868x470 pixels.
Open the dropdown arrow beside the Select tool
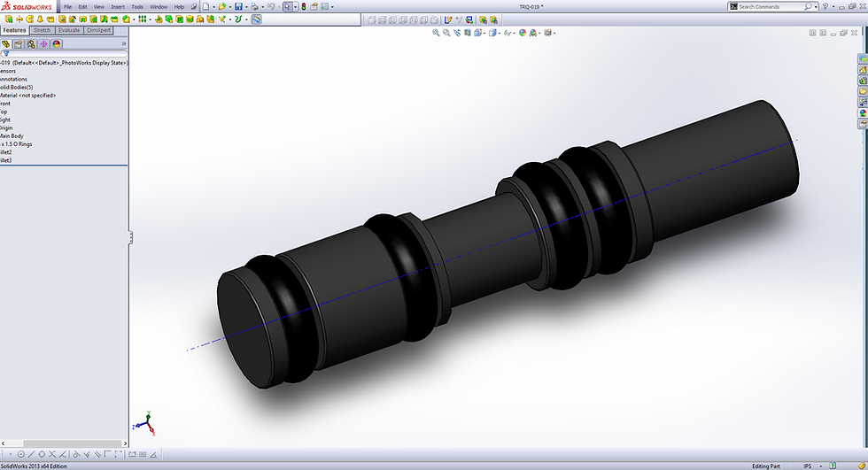pyautogui.click(x=295, y=7)
